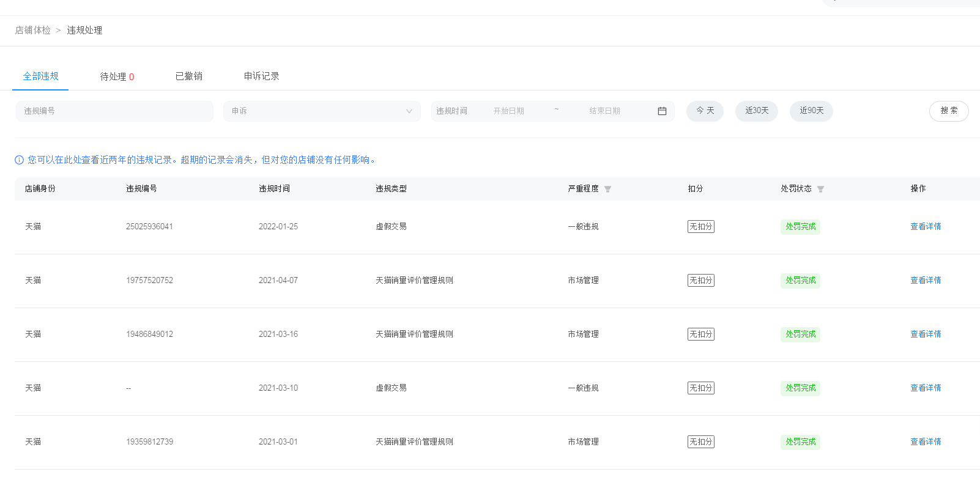Switch to the 全部违规 tab
The width and height of the screenshot is (980, 480).
point(40,76)
